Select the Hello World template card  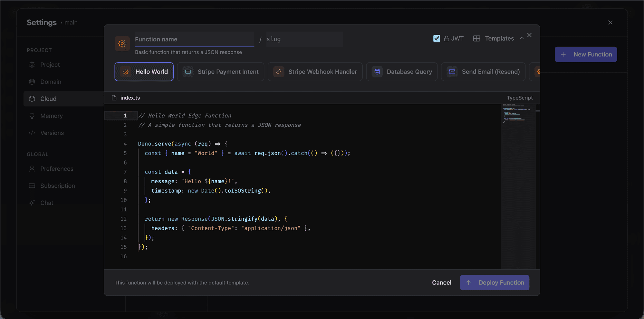(144, 71)
